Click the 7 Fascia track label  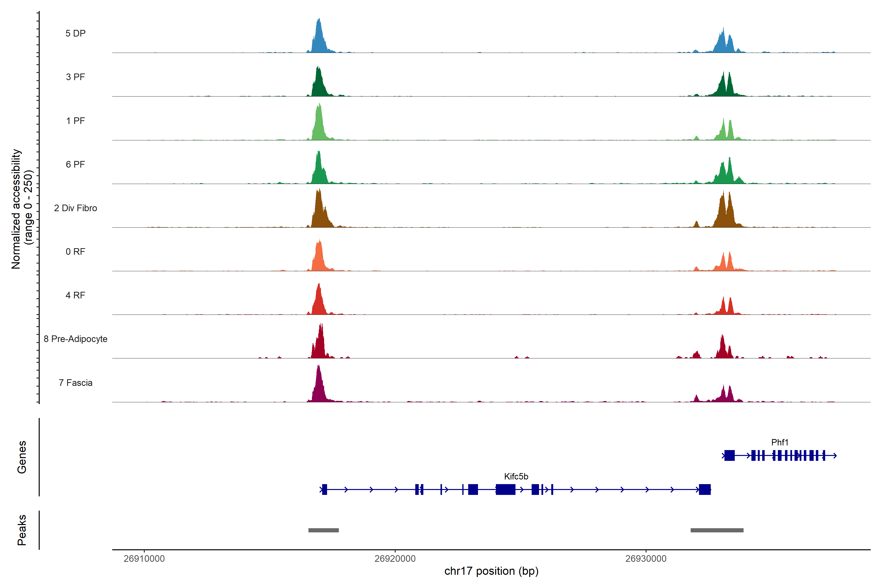pos(75,383)
